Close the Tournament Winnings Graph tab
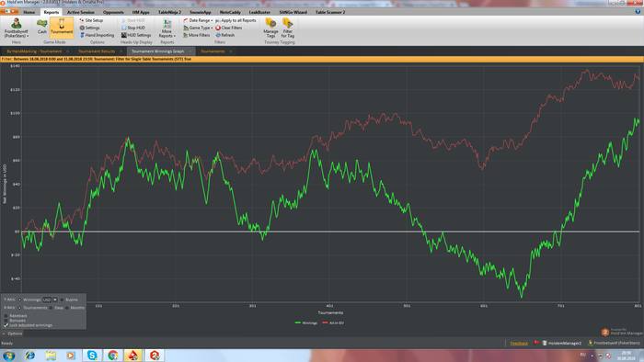 click(190, 51)
